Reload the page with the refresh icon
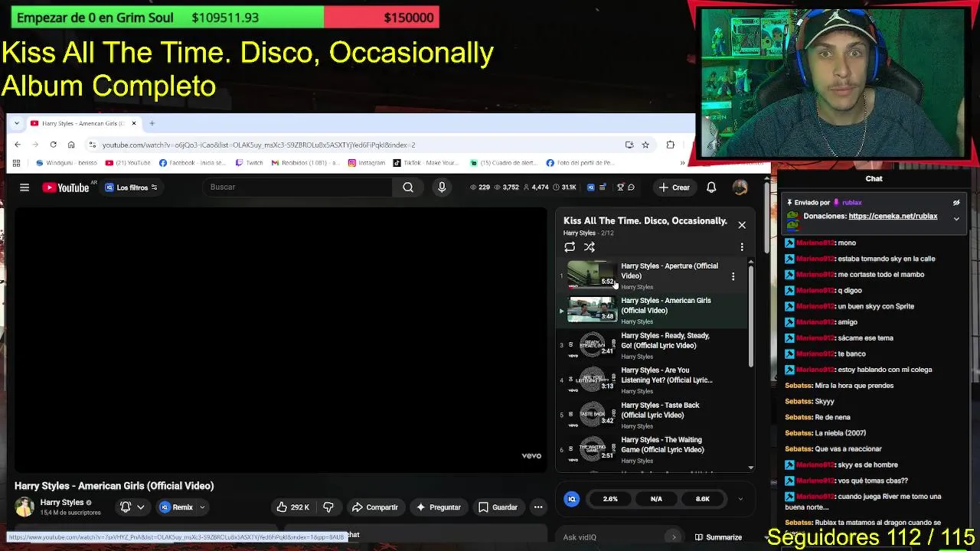 pos(53,145)
